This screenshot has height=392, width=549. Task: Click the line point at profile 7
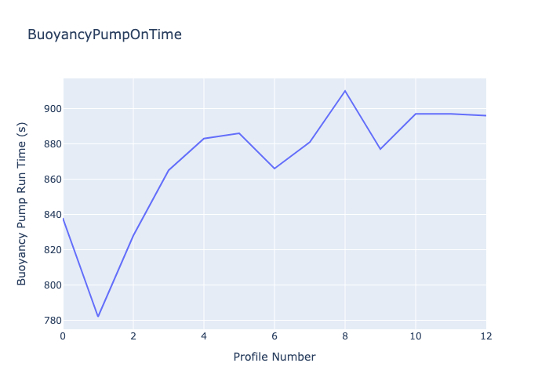(x=310, y=142)
